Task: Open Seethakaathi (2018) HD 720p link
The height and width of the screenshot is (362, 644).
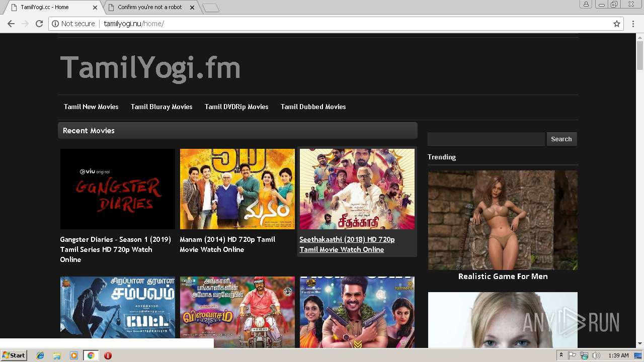Action: pyautogui.click(x=347, y=244)
